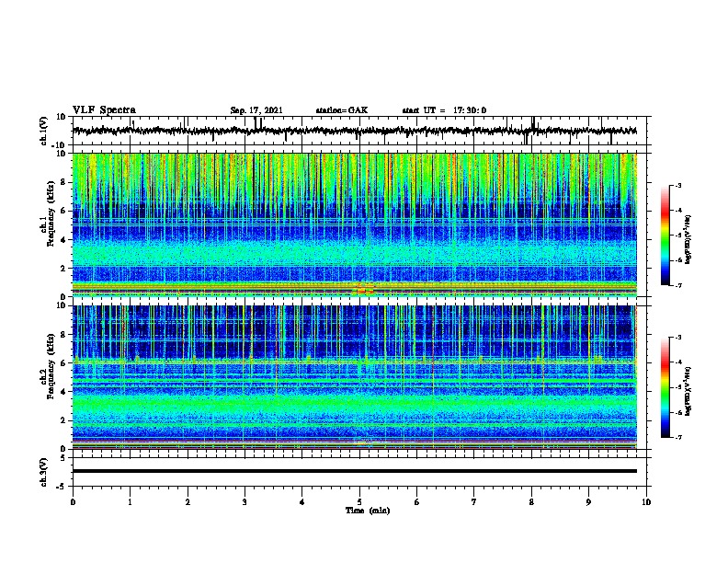Click the "-7" tick on ch.2 colorbar
The image size is (728, 563).
coord(677,437)
